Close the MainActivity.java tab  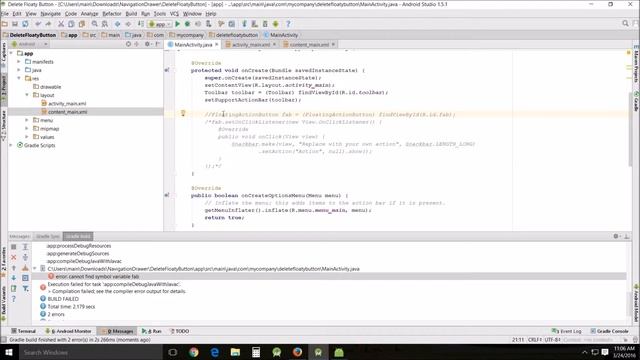click(x=217, y=44)
